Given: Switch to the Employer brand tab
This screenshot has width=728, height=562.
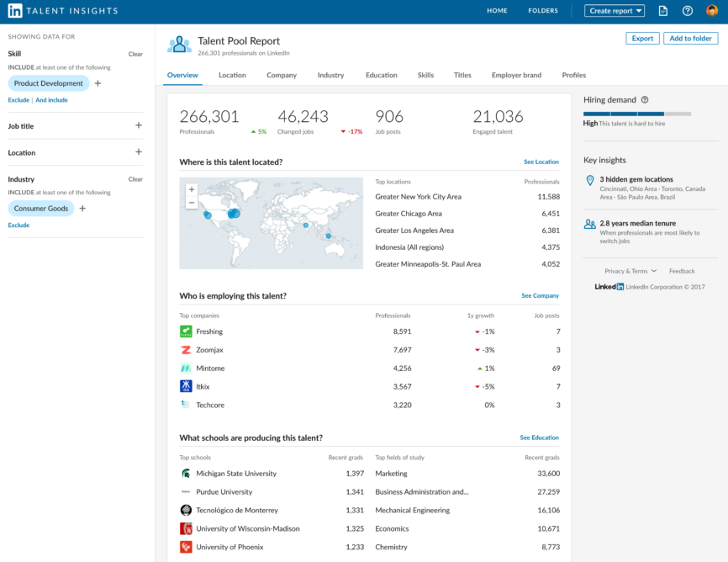Looking at the screenshot, I should 516,75.
